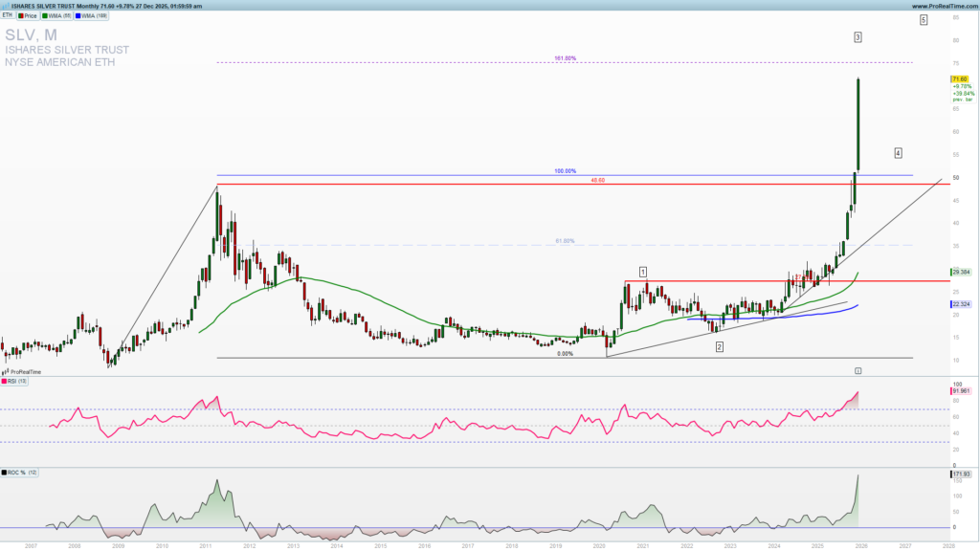Click the 48.60 red level price label
The image size is (980, 551).
598,180
